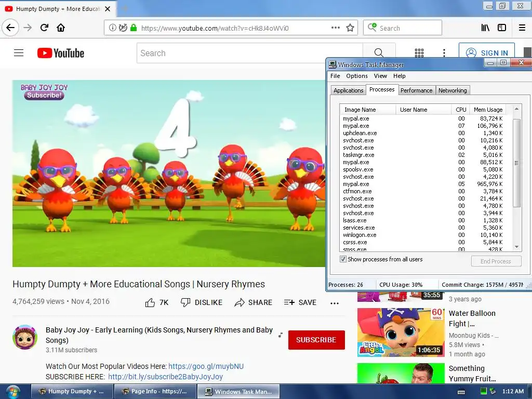
Task: Select the winlogon.exe process row
Action: (423, 235)
